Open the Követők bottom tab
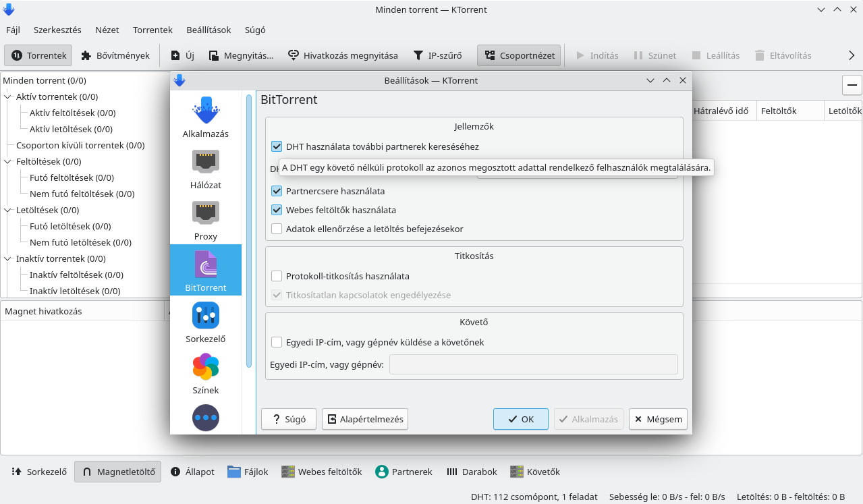 pyautogui.click(x=535, y=472)
